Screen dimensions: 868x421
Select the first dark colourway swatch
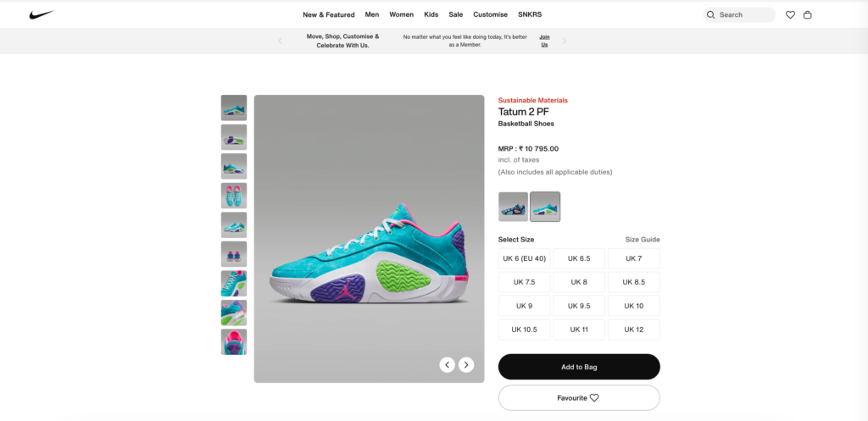(513, 207)
